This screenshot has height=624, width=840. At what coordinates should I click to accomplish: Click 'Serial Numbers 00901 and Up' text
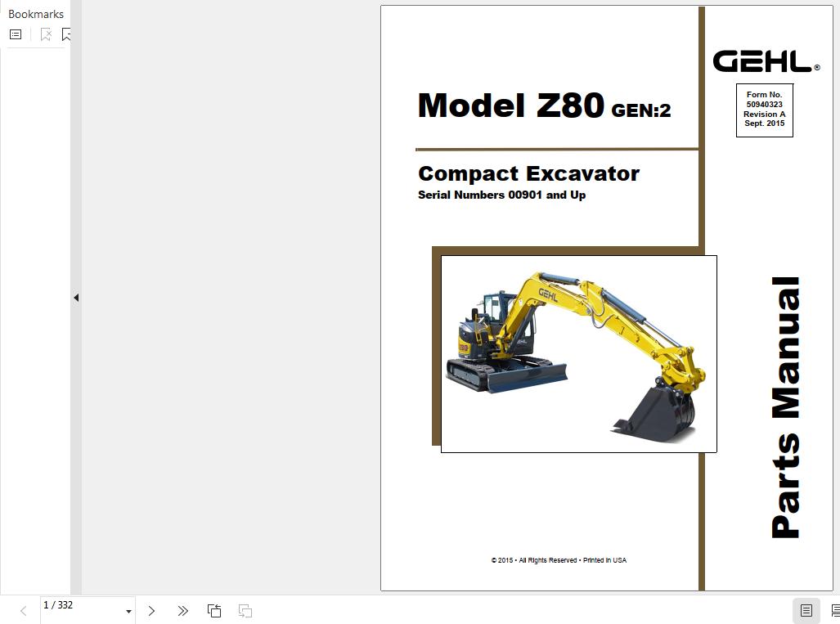coord(501,195)
